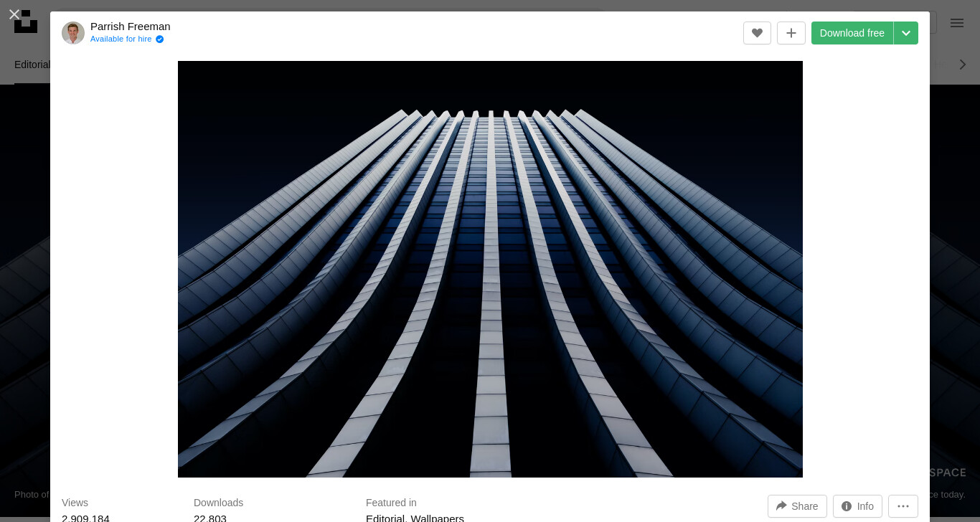Select the Editorial tab
The height and width of the screenshot is (522, 980).
point(32,65)
